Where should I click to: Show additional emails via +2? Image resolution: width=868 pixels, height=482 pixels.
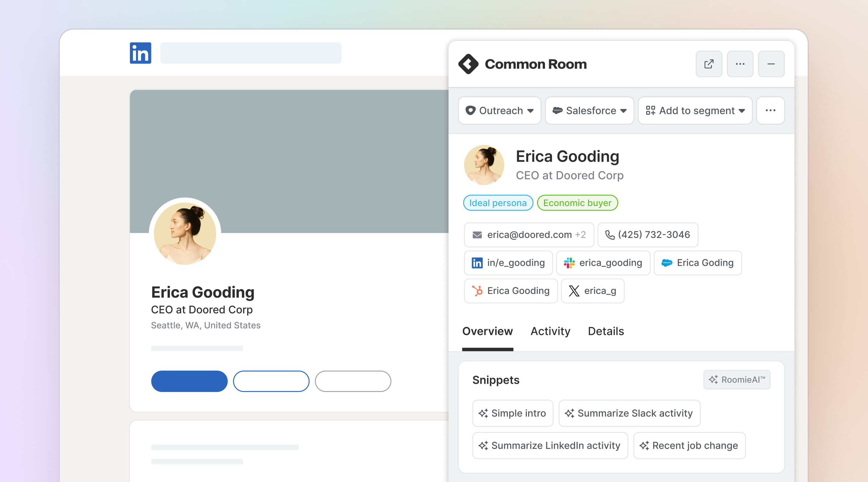click(x=580, y=235)
